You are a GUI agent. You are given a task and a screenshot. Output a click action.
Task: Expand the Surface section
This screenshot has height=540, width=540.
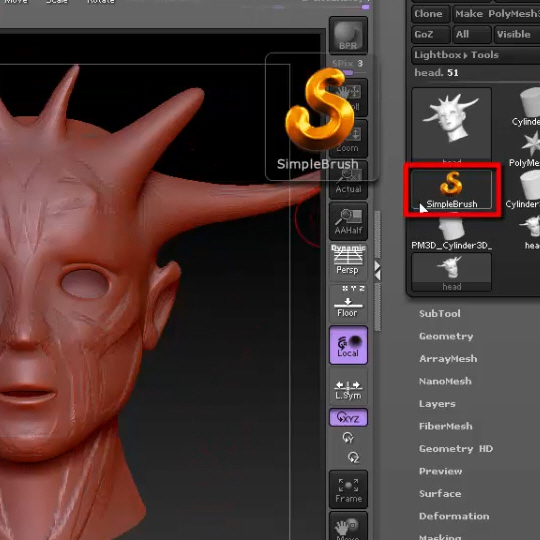[440, 494]
